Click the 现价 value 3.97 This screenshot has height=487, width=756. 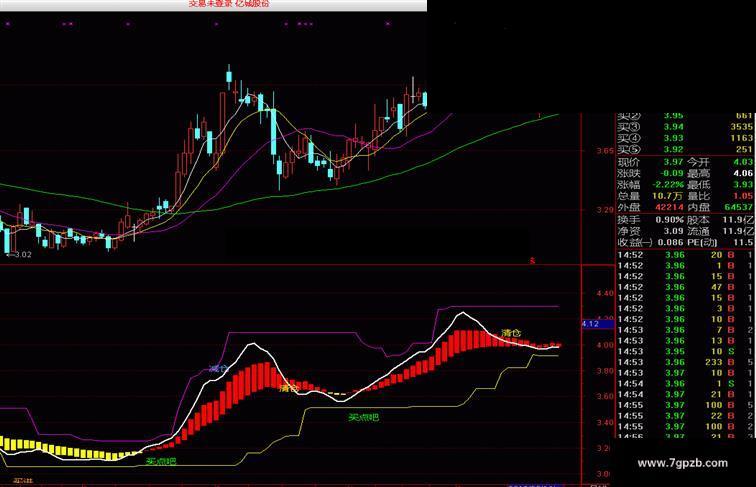[x=673, y=162]
